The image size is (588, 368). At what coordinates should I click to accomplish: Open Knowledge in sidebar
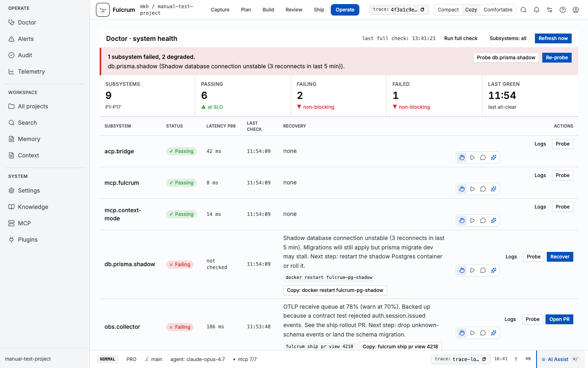[45, 207]
